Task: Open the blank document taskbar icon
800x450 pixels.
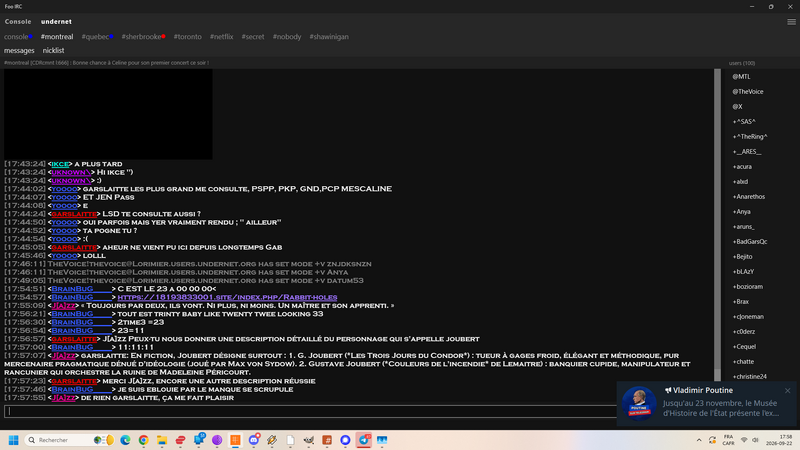Action: point(290,440)
